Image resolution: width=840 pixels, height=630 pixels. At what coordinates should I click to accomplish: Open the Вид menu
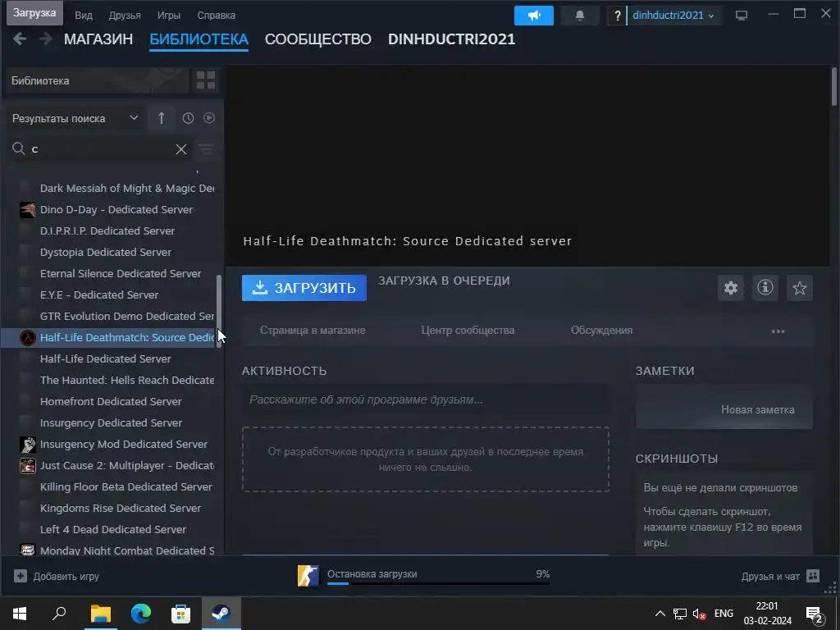click(84, 16)
